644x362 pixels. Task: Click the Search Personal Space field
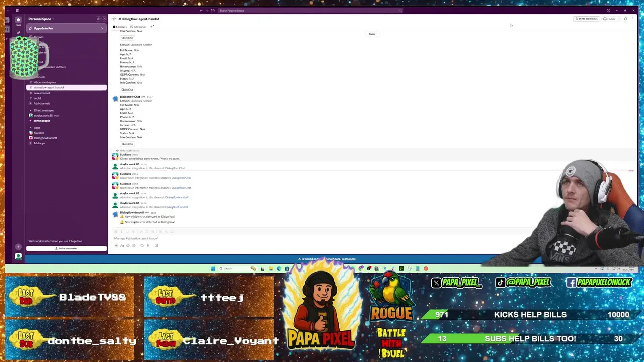pos(310,10)
